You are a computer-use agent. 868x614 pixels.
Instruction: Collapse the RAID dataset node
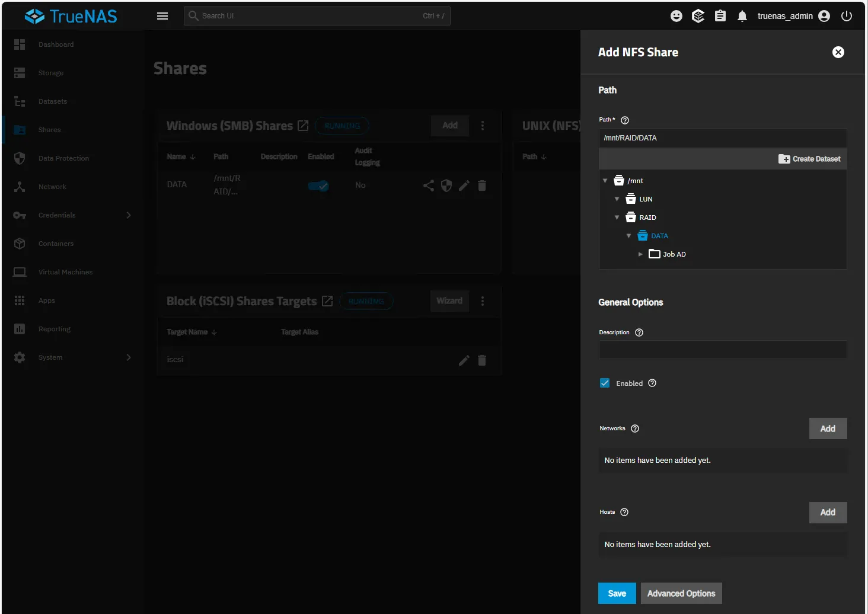pos(617,218)
